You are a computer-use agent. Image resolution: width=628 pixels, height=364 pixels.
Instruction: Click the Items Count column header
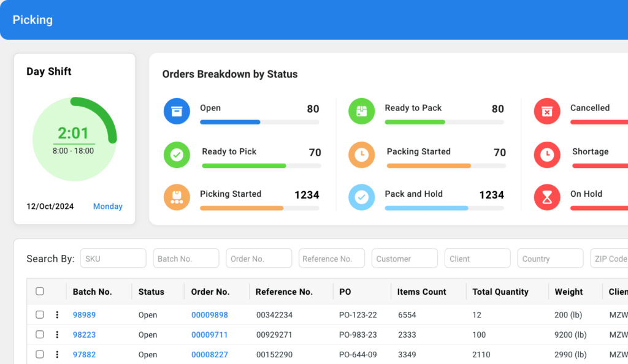pyautogui.click(x=422, y=292)
